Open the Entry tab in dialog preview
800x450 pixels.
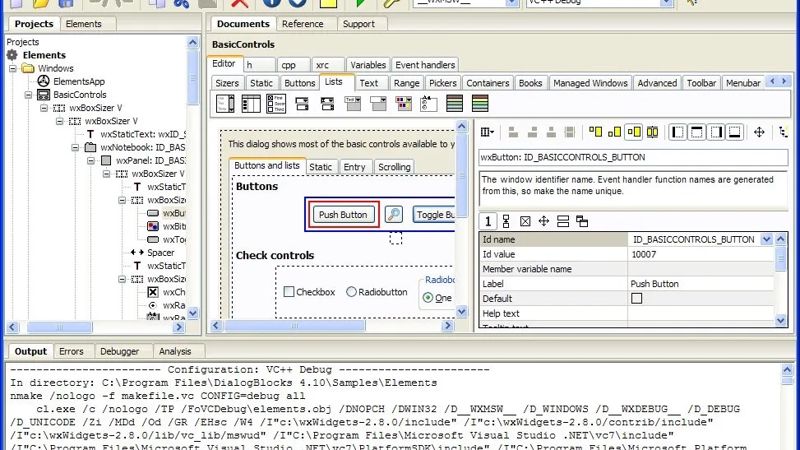tap(354, 167)
